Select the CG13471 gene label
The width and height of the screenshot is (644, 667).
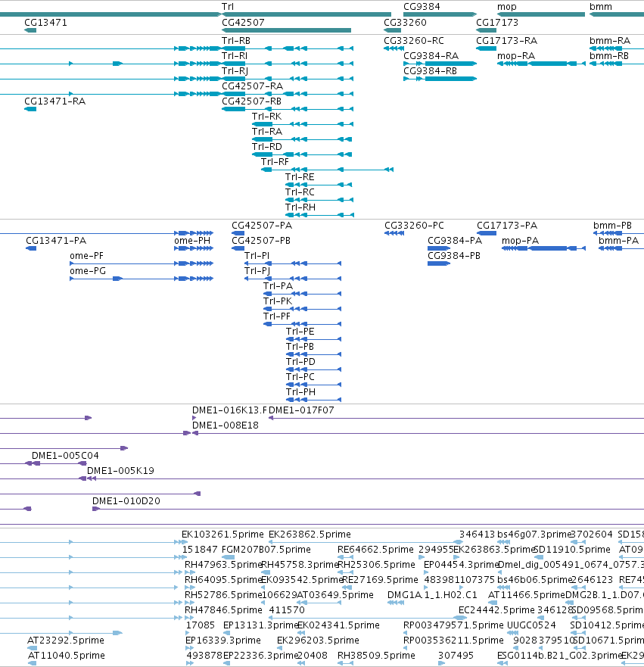point(45,23)
